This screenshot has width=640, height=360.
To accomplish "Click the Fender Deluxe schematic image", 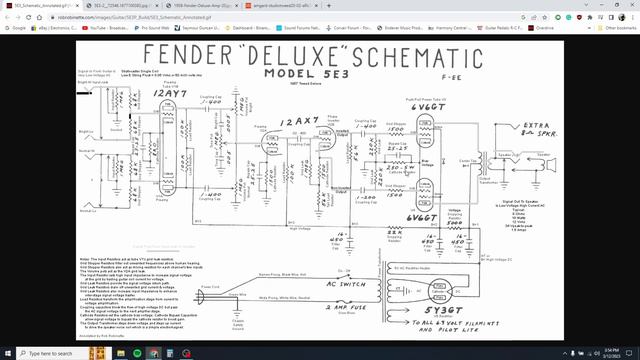I will tap(320, 190).
